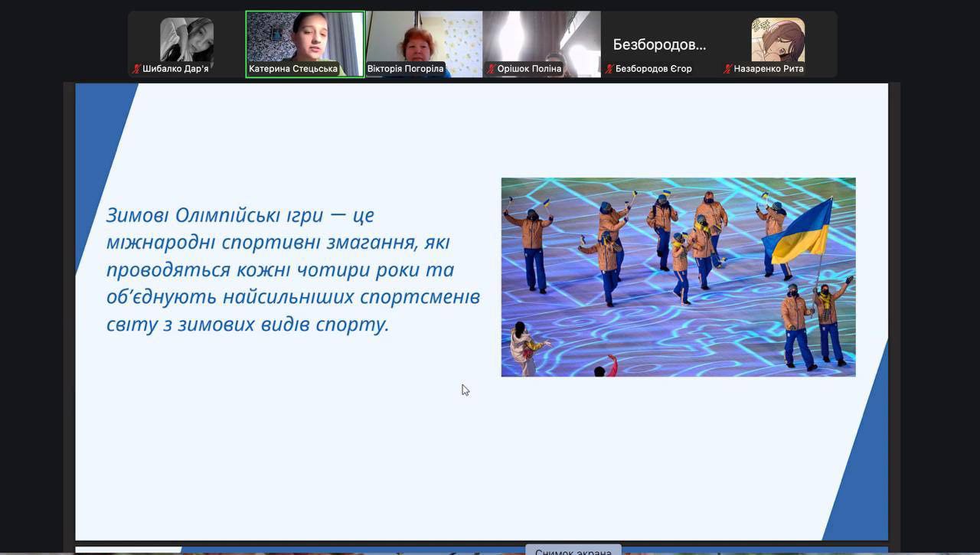Click the muted mic icon beside Безбородов Єгор
Screen dimensions: 980x555
coord(609,69)
